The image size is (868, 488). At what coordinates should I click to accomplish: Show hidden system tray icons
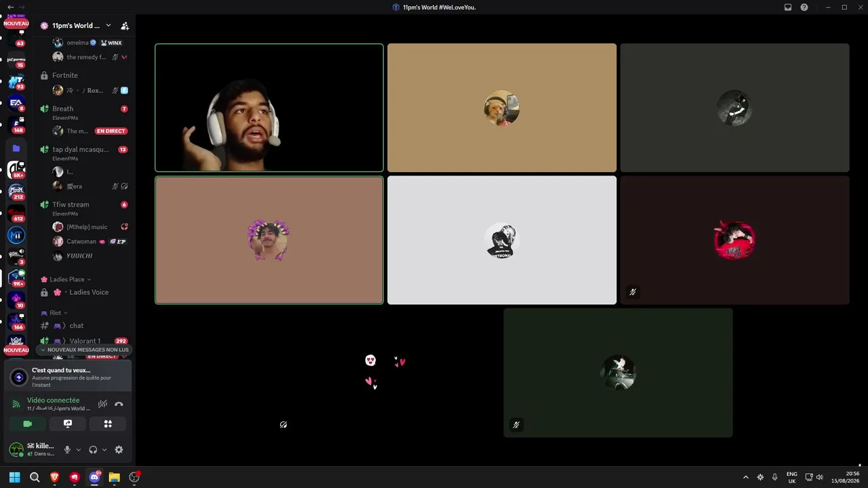tap(746, 477)
